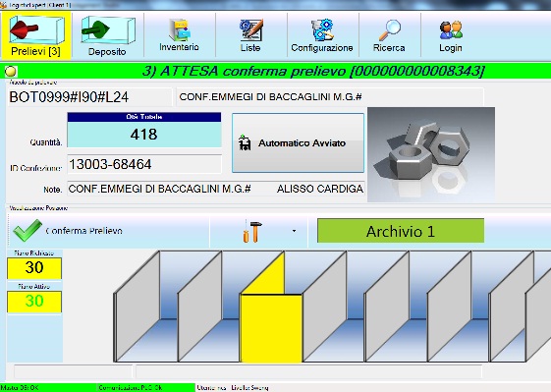Open the Prelievi [3] section
This screenshot has height=392, width=551.
click(x=35, y=35)
